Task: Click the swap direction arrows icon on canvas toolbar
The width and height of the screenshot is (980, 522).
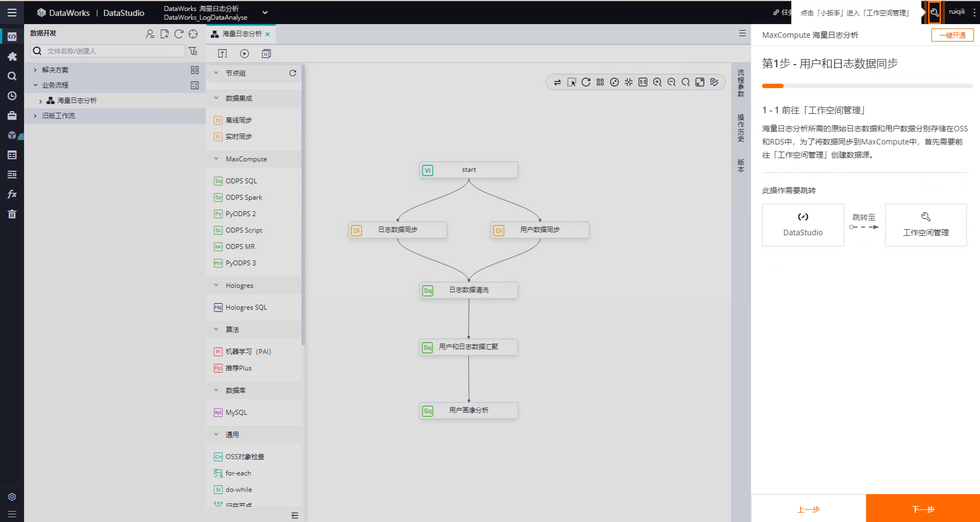Action: (x=557, y=82)
